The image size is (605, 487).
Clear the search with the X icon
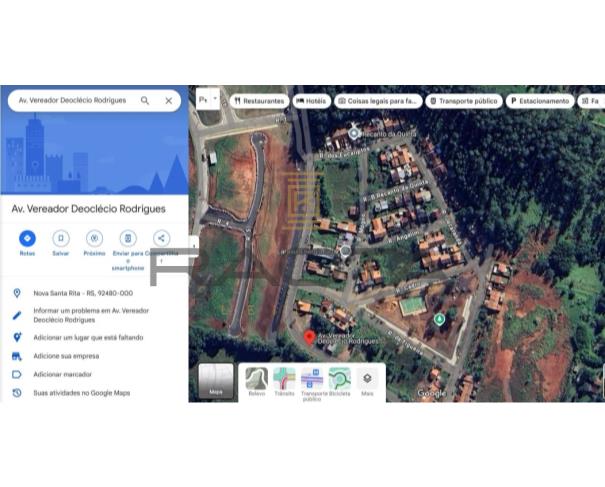(x=169, y=101)
